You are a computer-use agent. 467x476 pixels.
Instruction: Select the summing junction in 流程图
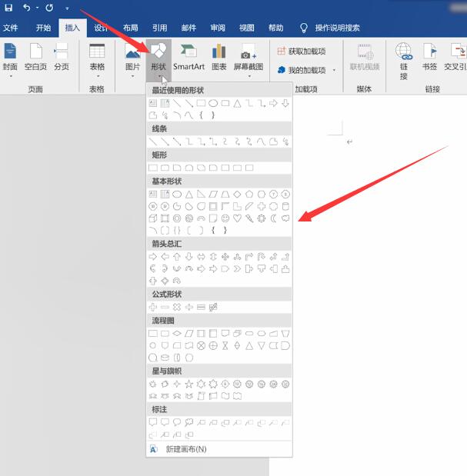pyautogui.click(x=201, y=346)
